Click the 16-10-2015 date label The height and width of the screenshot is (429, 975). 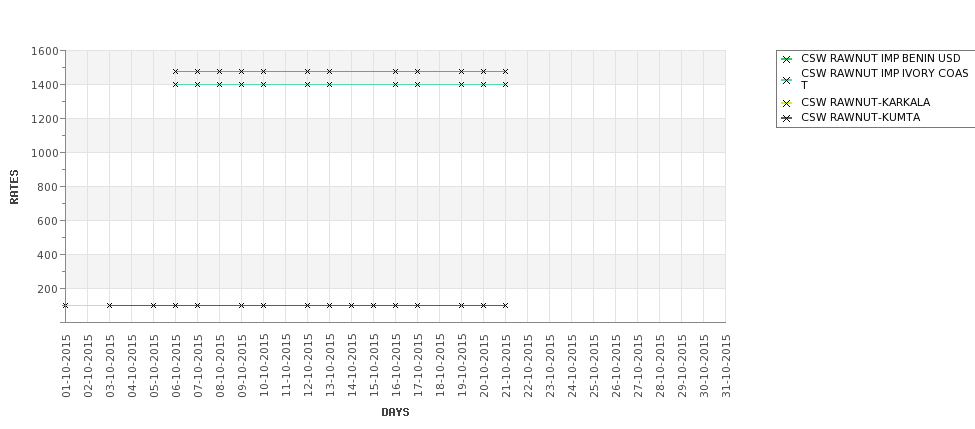pyautogui.click(x=396, y=366)
